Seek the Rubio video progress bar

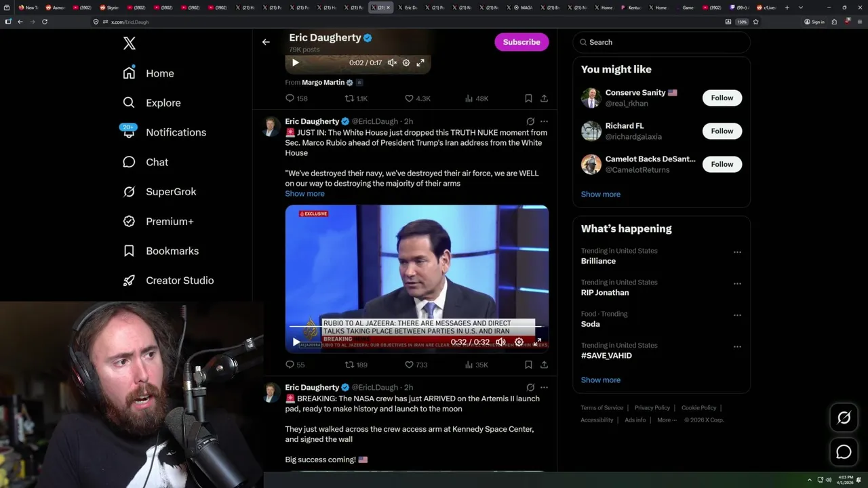point(416,327)
